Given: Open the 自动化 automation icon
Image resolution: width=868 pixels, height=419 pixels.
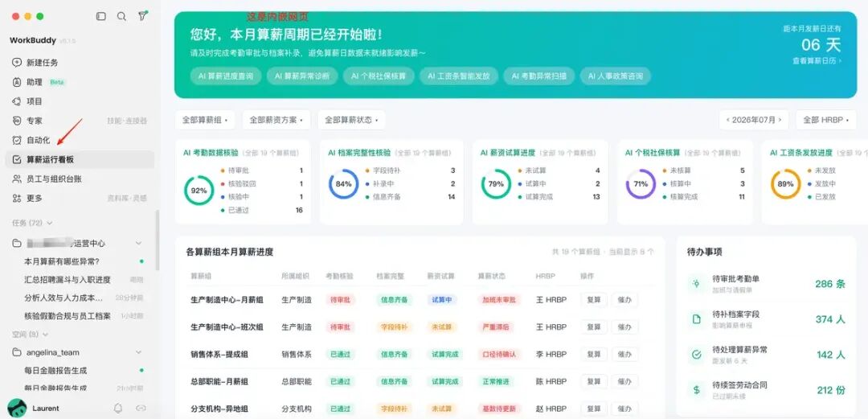Looking at the screenshot, I should coord(17,140).
